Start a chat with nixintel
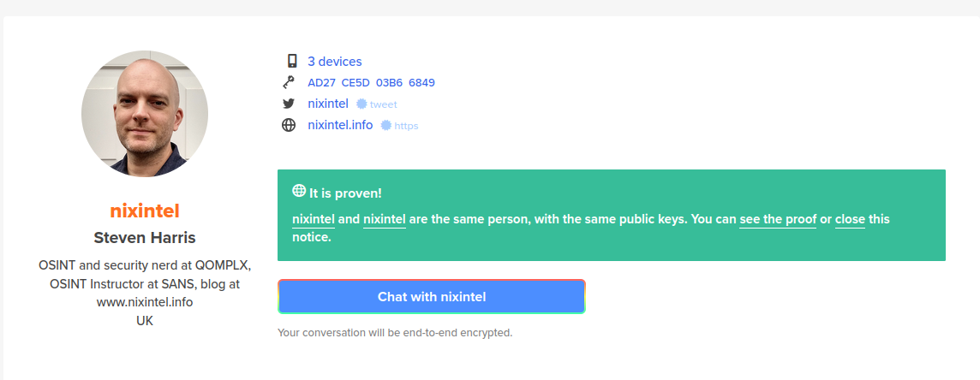Screen dimensions: 980x380 (432, 296)
